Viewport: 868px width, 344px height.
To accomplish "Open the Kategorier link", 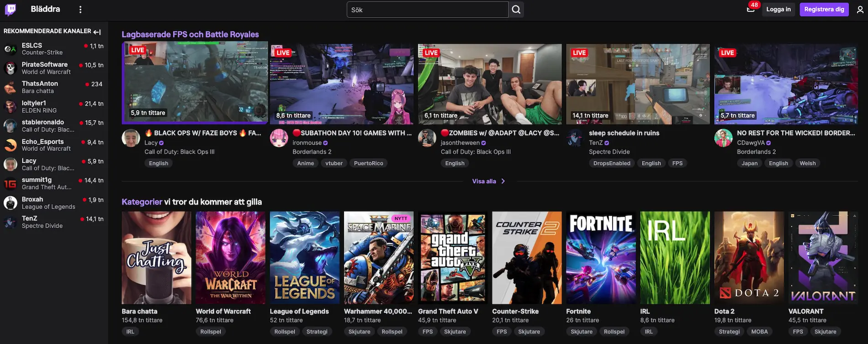I will coord(142,202).
